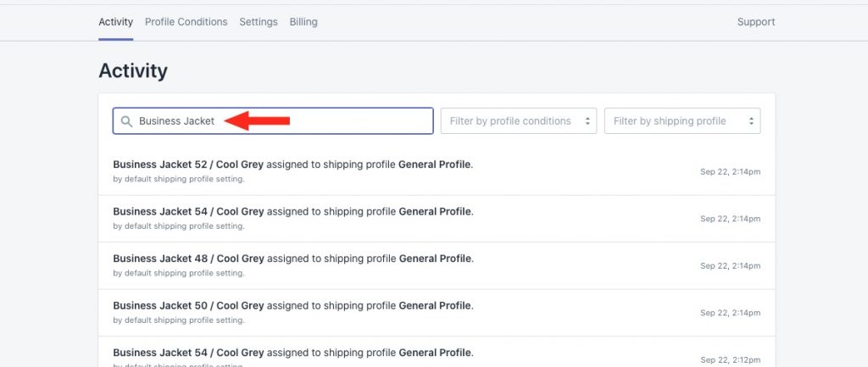Click the arrows on the profile conditions filter
This screenshot has width=868, height=367.
pos(587,121)
